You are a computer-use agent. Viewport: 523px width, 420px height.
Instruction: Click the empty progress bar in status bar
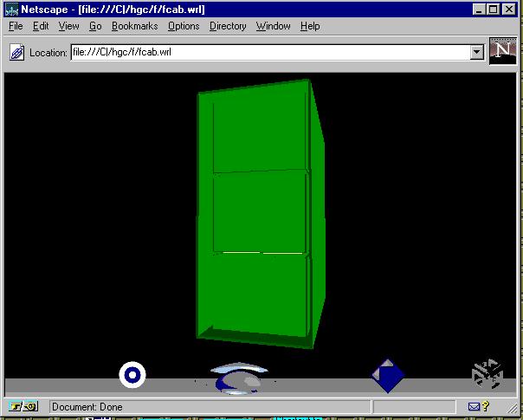(414, 407)
